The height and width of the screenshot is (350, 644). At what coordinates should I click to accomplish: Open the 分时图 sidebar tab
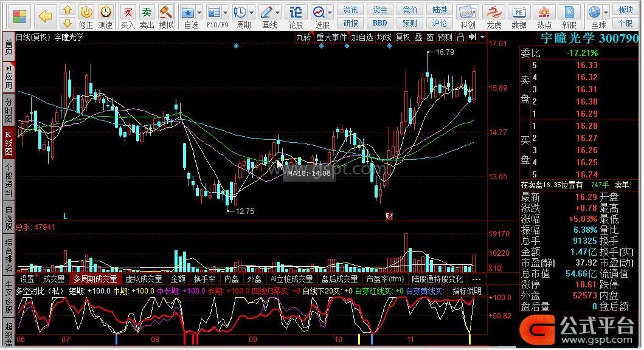(x=9, y=110)
